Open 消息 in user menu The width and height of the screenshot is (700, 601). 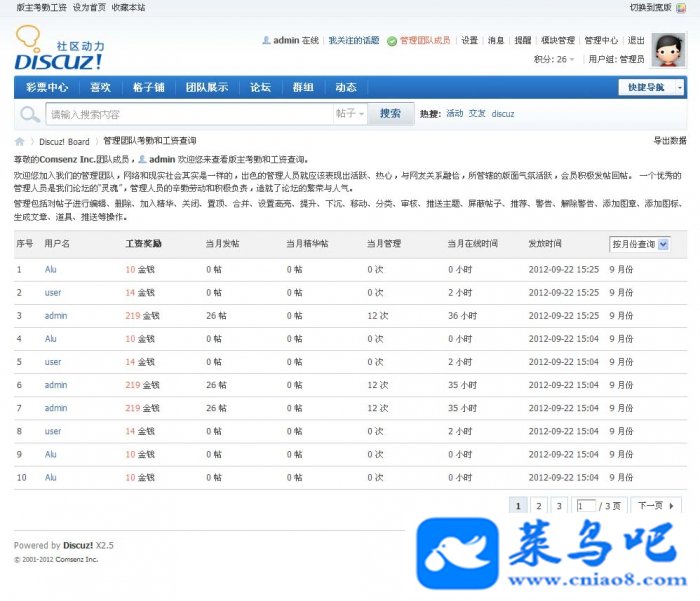click(496, 40)
